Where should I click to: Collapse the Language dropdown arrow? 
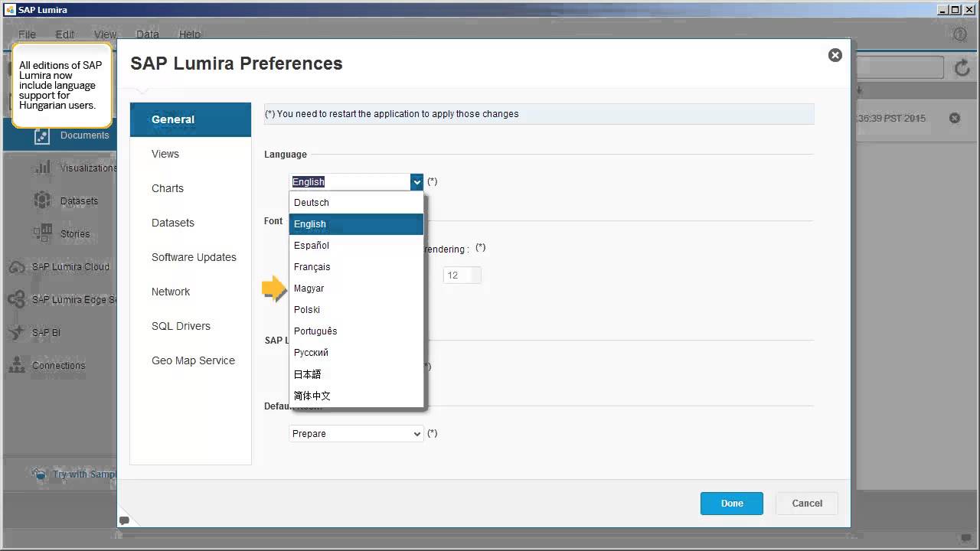click(416, 182)
